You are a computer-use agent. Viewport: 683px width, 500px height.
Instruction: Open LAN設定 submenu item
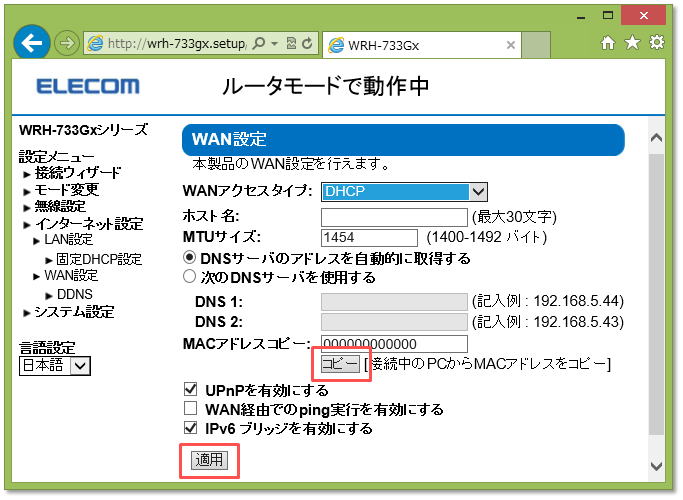pyautogui.click(x=68, y=240)
